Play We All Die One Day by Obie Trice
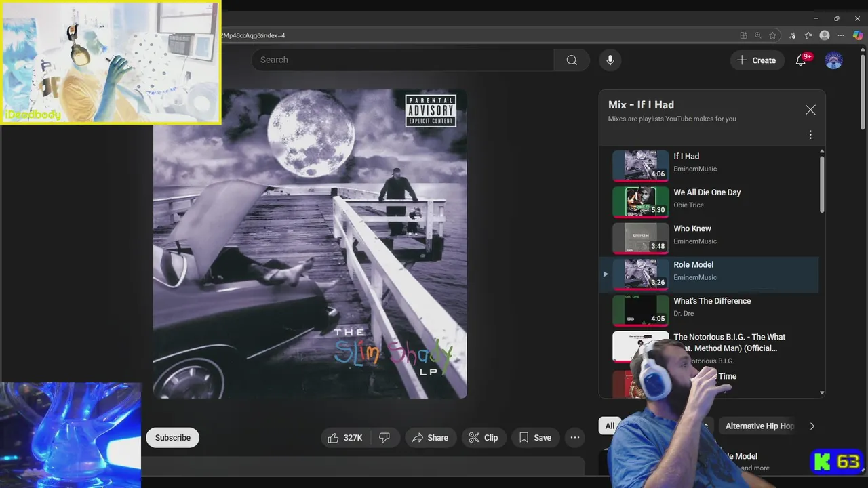 (x=709, y=201)
